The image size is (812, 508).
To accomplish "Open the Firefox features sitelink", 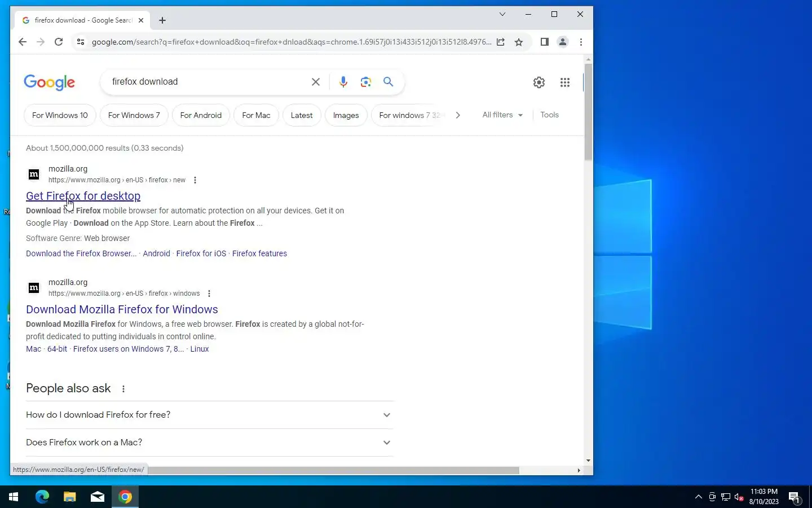I will (259, 253).
